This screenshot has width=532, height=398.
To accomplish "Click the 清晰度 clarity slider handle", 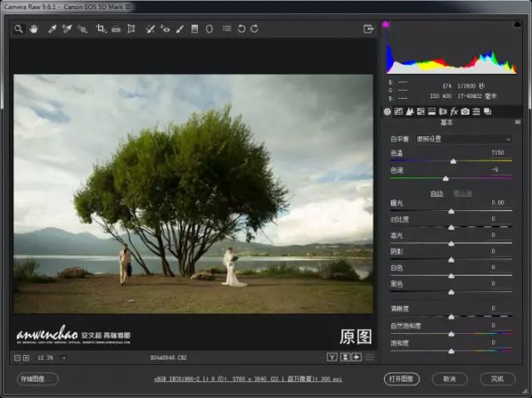I will (451, 317).
